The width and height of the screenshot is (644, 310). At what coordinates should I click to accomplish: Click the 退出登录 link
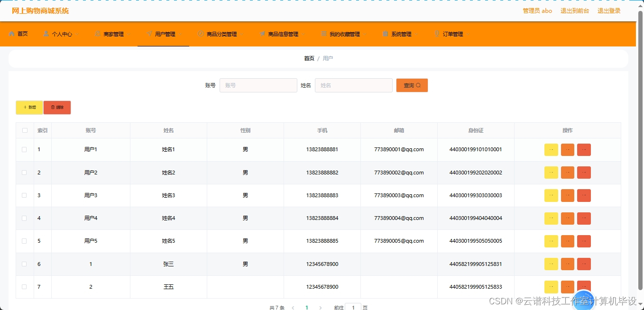click(608, 10)
